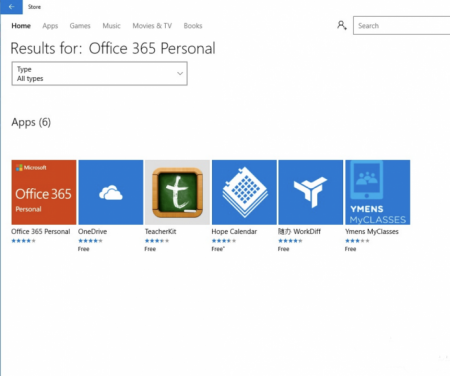Open the TeacherKit chalkboard tile

tap(178, 192)
